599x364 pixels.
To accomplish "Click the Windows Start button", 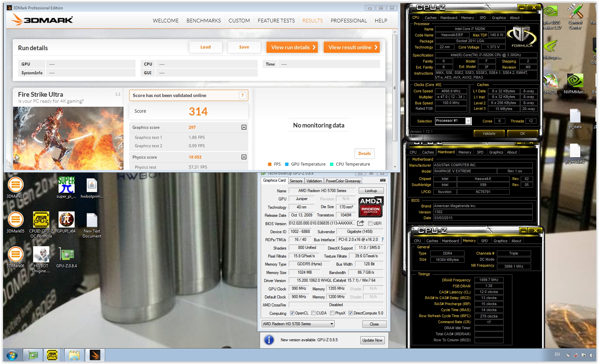I will coord(12,355).
